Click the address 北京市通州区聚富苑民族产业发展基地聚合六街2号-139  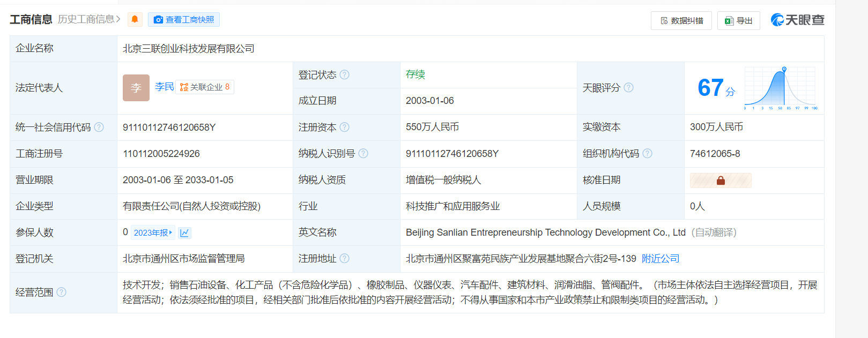(x=521, y=259)
